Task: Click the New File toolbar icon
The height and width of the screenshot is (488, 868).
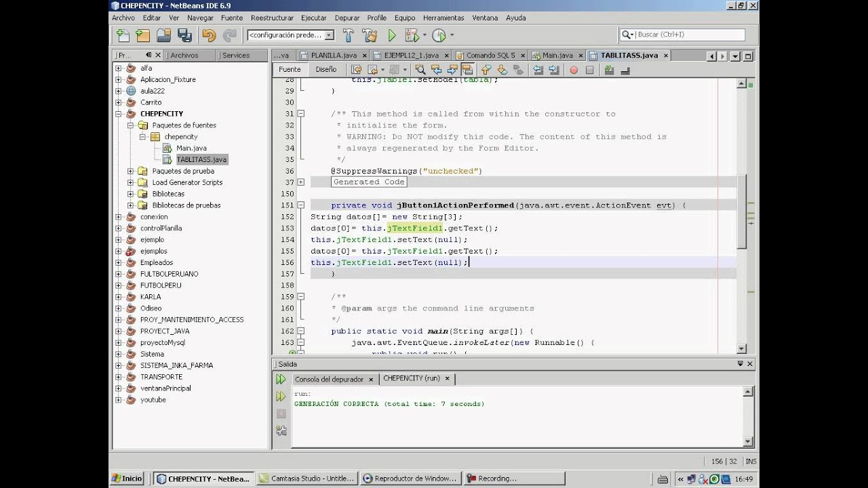Action: tap(123, 35)
